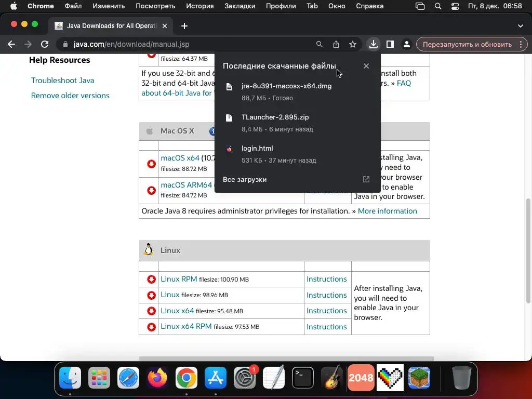This screenshot has width=532, height=399.
Task: Open a new tab with the plus button
Action: coord(184,26)
